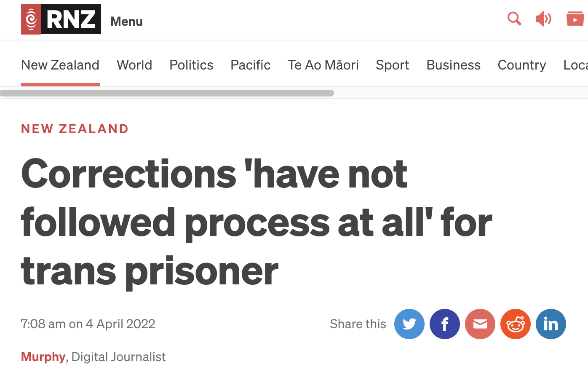Viewport: 588px width, 375px height.
Task: Go to the World section
Action: tap(134, 65)
